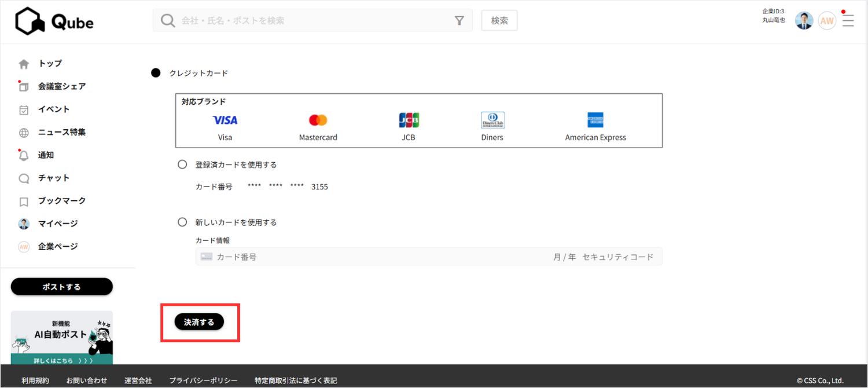Click the 検索 search button

click(499, 20)
